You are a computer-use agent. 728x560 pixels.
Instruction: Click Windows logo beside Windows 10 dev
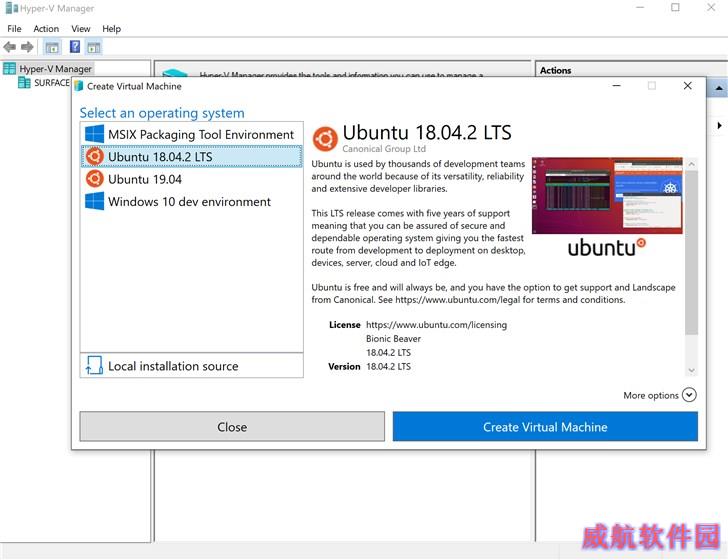click(x=95, y=201)
